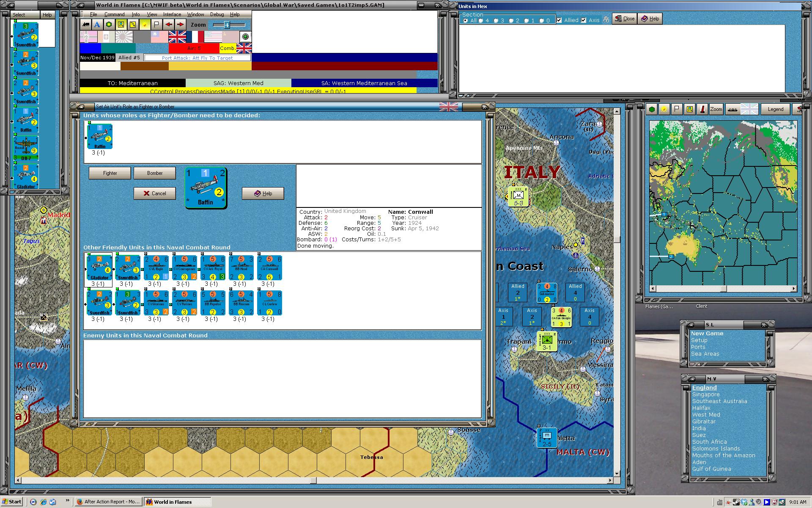Select the CV Ark Royal naval unit
The height and width of the screenshot is (508, 812).
click(x=213, y=268)
